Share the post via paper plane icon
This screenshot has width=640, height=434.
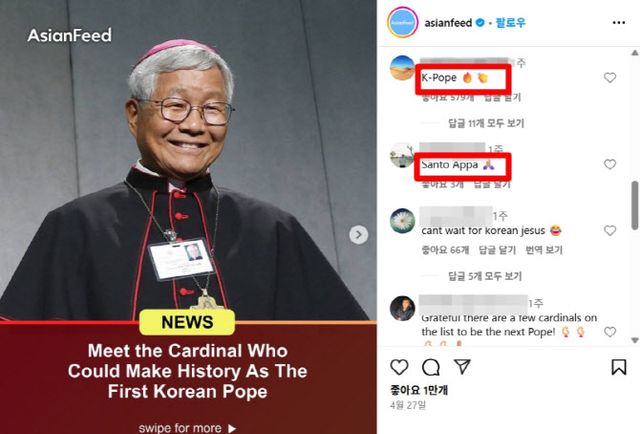[x=462, y=367]
